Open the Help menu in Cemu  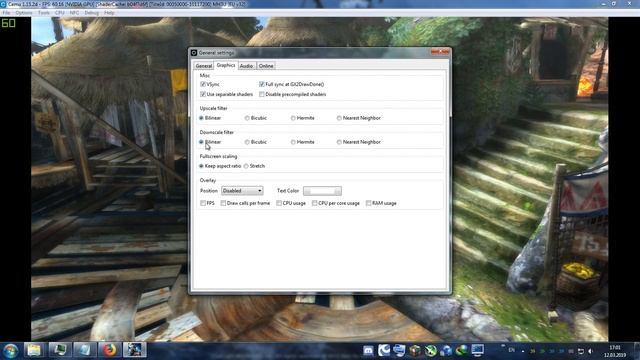point(109,13)
